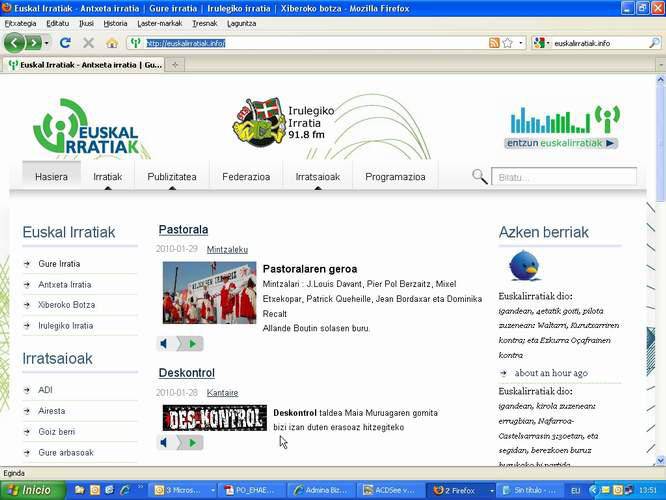Open the search engine selector dropdown
This screenshot has height=500, width=666.
click(542, 43)
